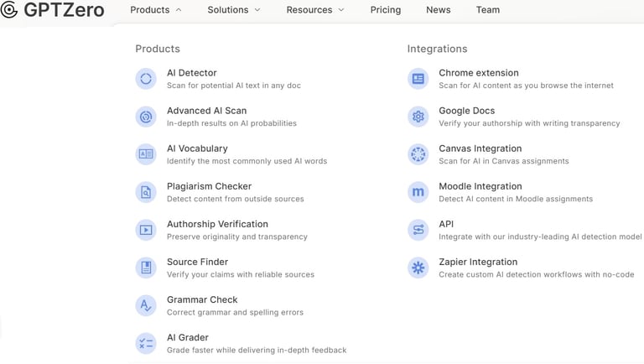Click 'Create custom AI detection workflows with no-code'
Image resolution: width=644 pixels, height=364 pixels.
pos(537,274)
